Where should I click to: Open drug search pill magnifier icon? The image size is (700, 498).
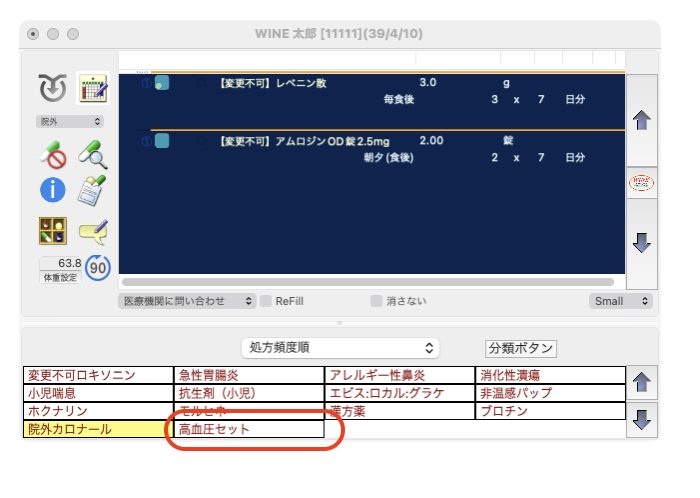pos(92,154)
